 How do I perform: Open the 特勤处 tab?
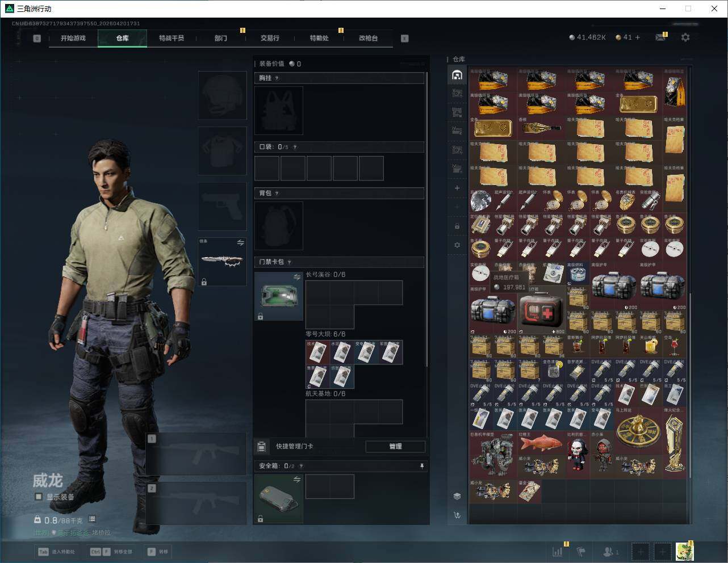tap(319, 38)
